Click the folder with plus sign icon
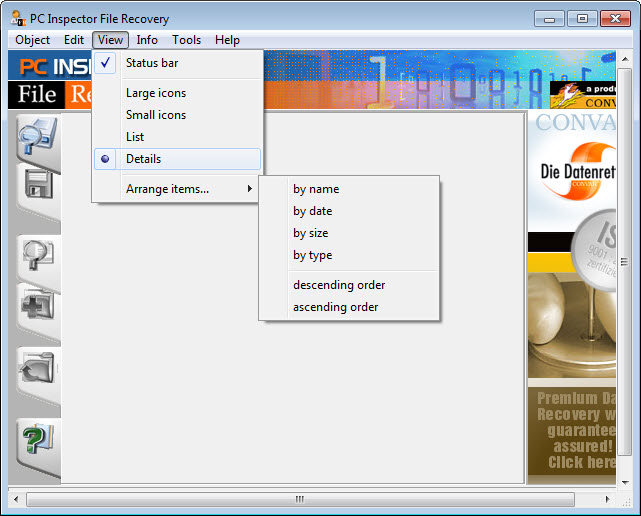This screenshot has height=516, width=641. coord(37,306)
